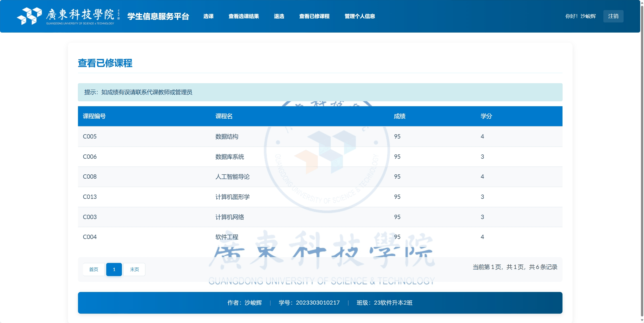Go to 退选 page
This screenshot has height=323, width=644.
click(x=279, y=16)
